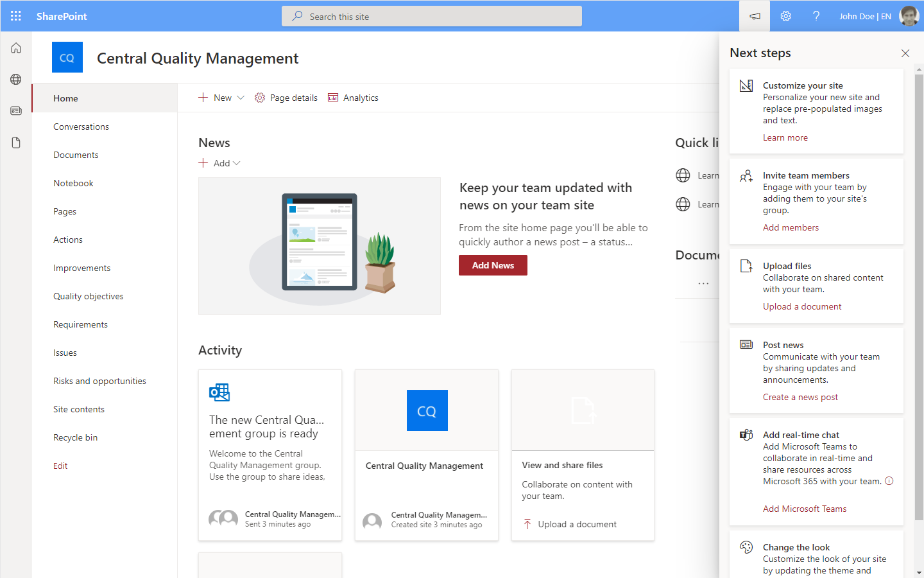924x578 pixels.
Task: Click the SharePoint brand text
Action: point(62,16)
